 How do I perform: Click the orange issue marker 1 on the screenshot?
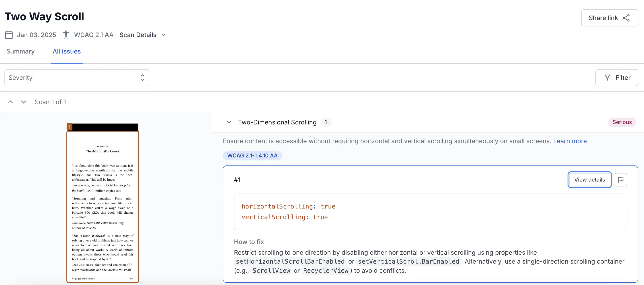[x=70, y=127]
